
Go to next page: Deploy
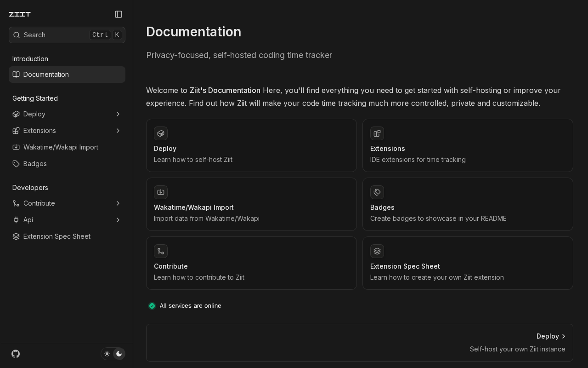(360, 343)
